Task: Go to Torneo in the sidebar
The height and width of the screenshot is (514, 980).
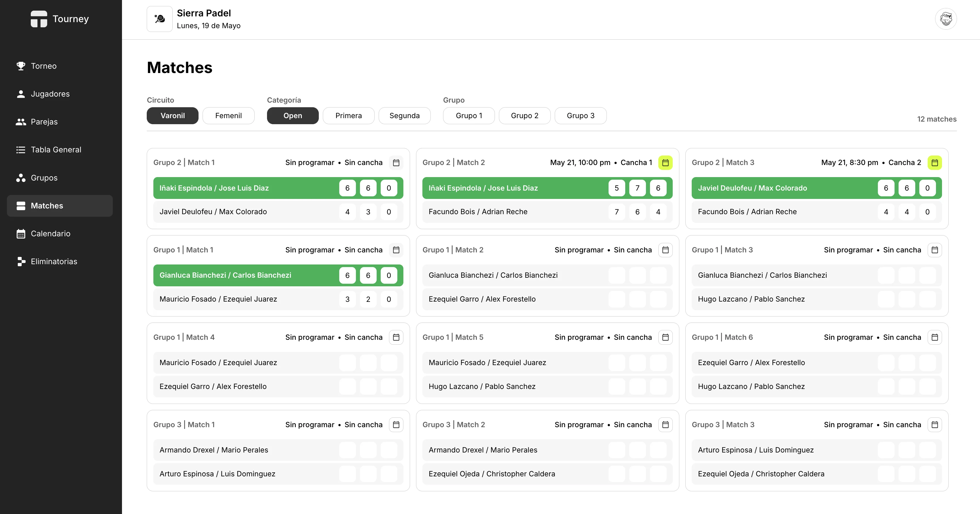Action: tap(60, 66)
